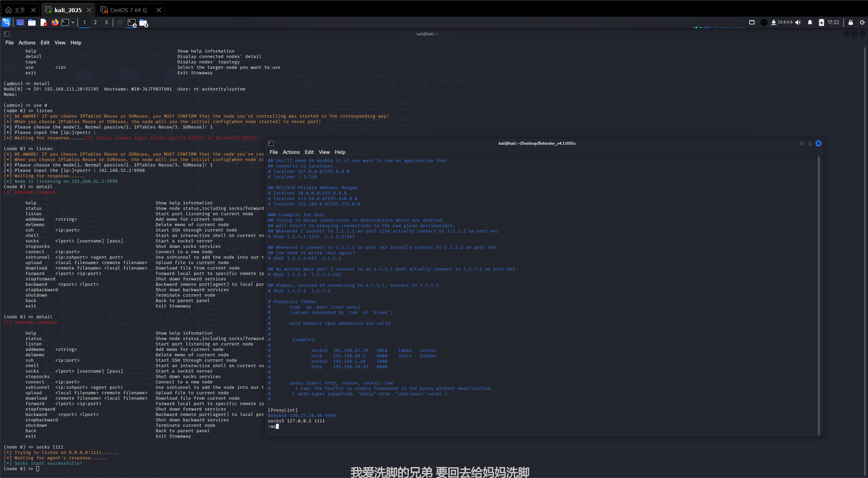868x478 pixels.
Task: Click the "# localnet 10.0.0.0/255.0.0.0" line
Action: (307, 193)
